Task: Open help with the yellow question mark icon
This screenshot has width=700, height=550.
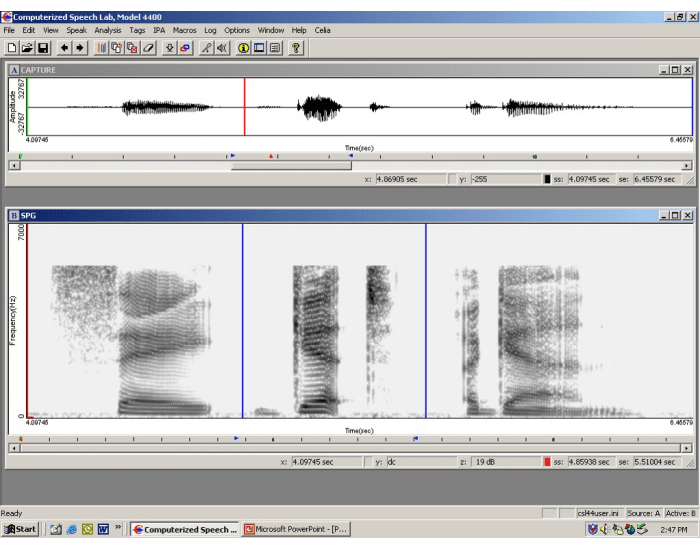Action: pos(296,48)
